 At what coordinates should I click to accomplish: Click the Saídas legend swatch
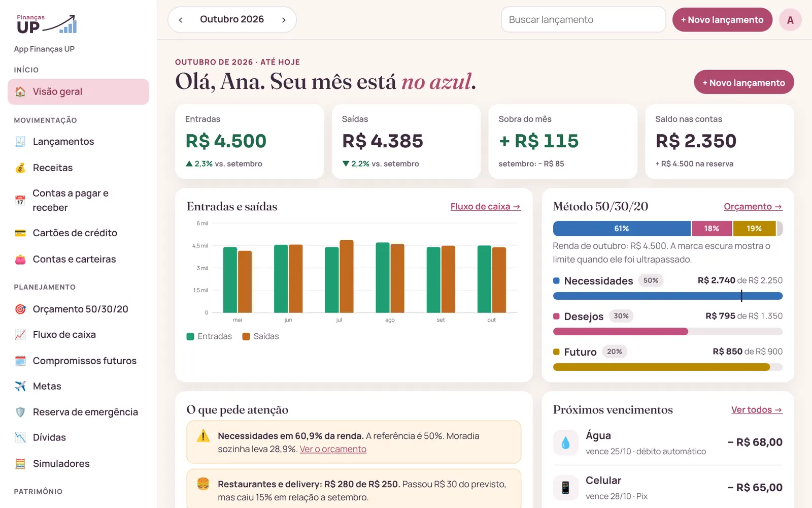(246, 336)
